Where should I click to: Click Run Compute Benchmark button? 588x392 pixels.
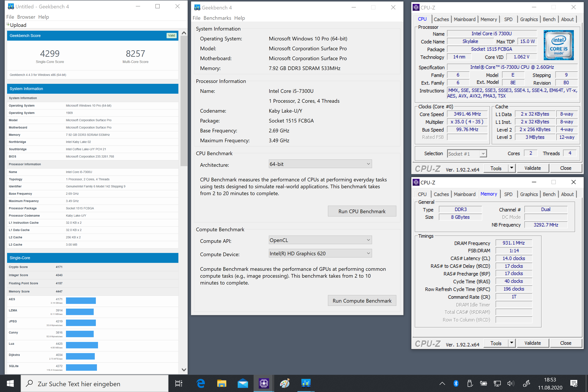(362, 301)
